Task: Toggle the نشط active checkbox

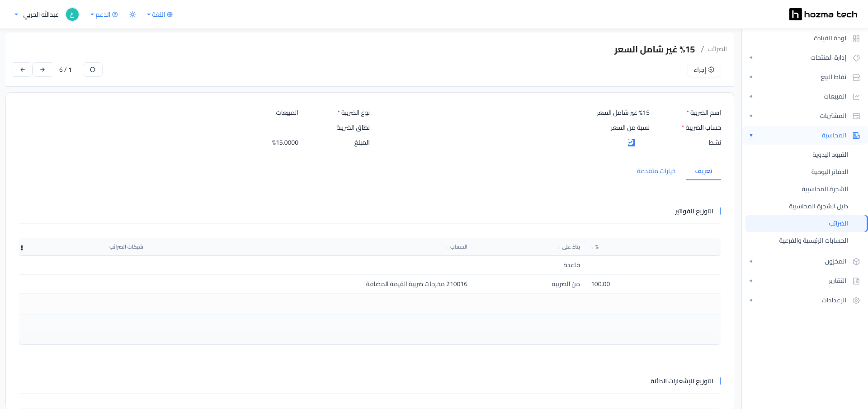Action: click(632, 143)
